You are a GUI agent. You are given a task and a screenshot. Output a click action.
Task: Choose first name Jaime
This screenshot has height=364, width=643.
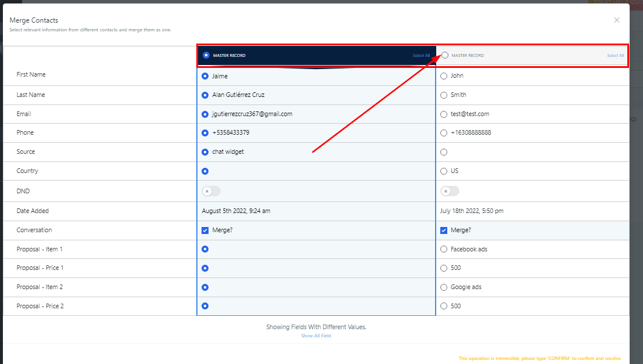205,76
